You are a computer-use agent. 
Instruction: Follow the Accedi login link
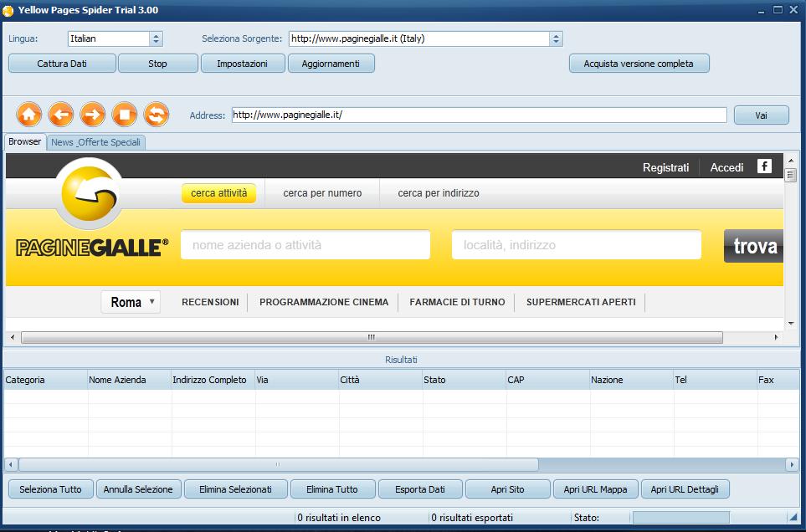[x=726, y=167]
